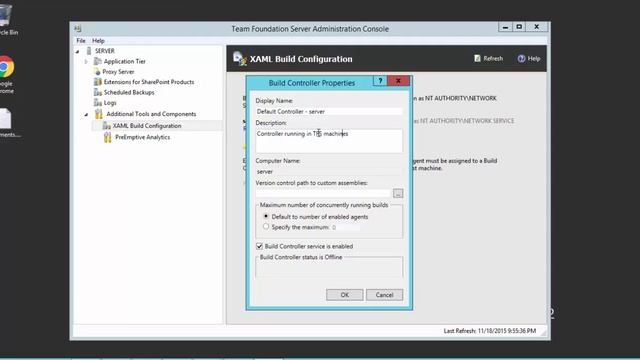
Task: Select Extensions for SharePoint Products item
Action: 149,82
